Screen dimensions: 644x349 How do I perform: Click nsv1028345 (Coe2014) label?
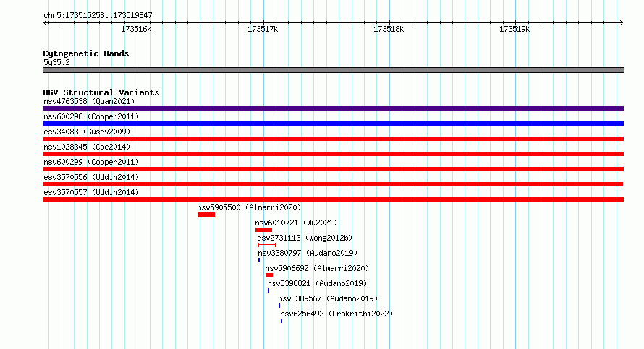pyautogui.click(x=87, y=147)
